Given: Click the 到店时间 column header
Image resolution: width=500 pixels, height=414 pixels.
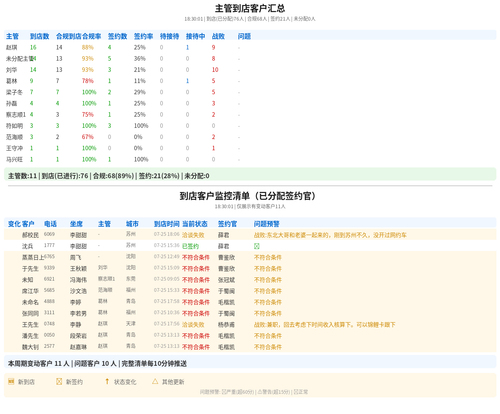Looking at the screenshot, I should pos(167,224).
